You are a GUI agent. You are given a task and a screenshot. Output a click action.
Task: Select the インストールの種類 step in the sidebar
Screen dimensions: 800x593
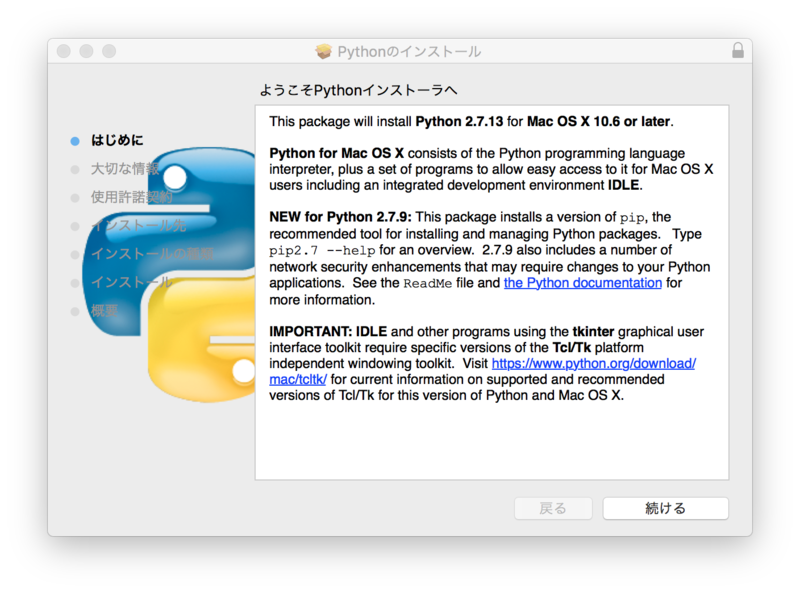click(x=152, y=254)
